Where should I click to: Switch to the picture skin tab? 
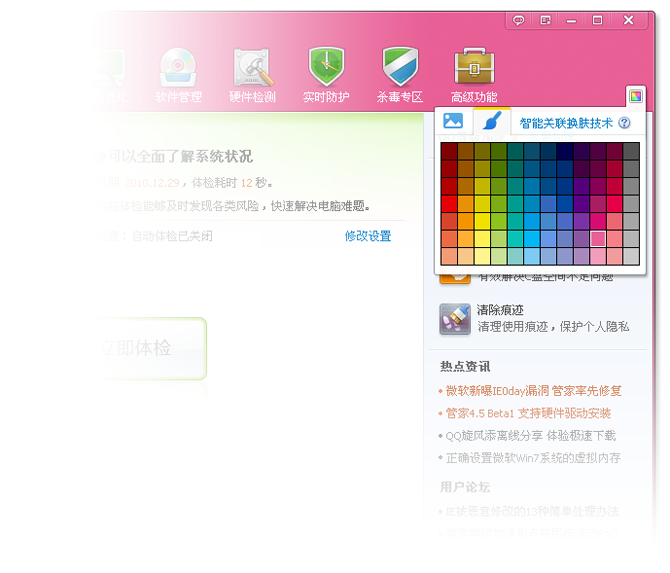(x=453, y=122)
